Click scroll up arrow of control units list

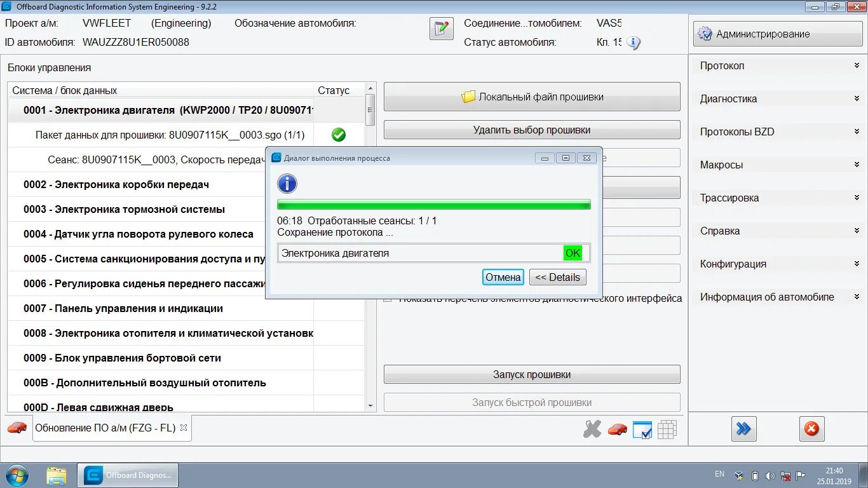370,88
